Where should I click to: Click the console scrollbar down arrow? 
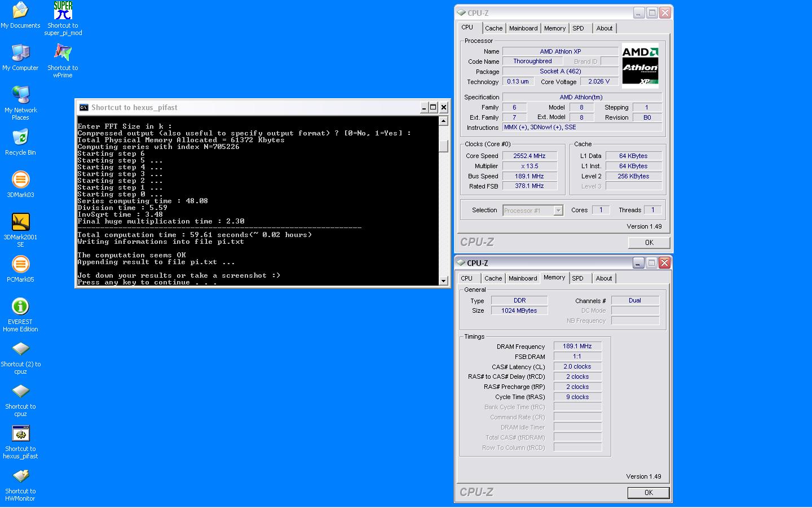(x=443, y=281)
